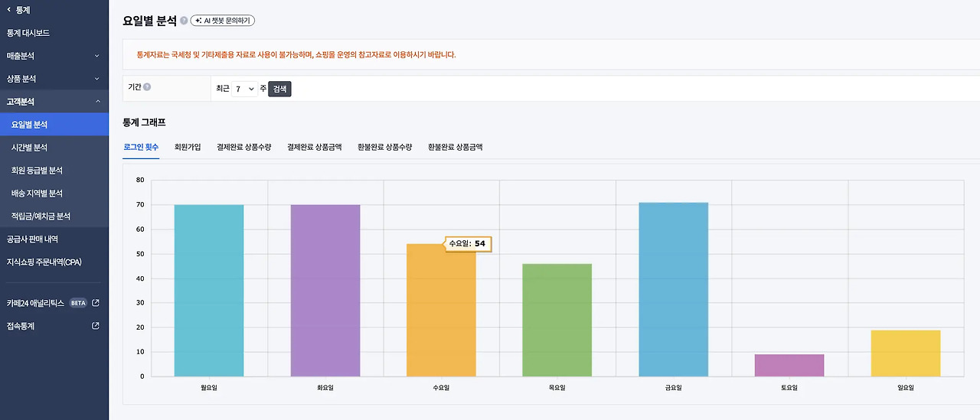
Task: Click the teal 월요일 bar
Action: click(209, 291)
